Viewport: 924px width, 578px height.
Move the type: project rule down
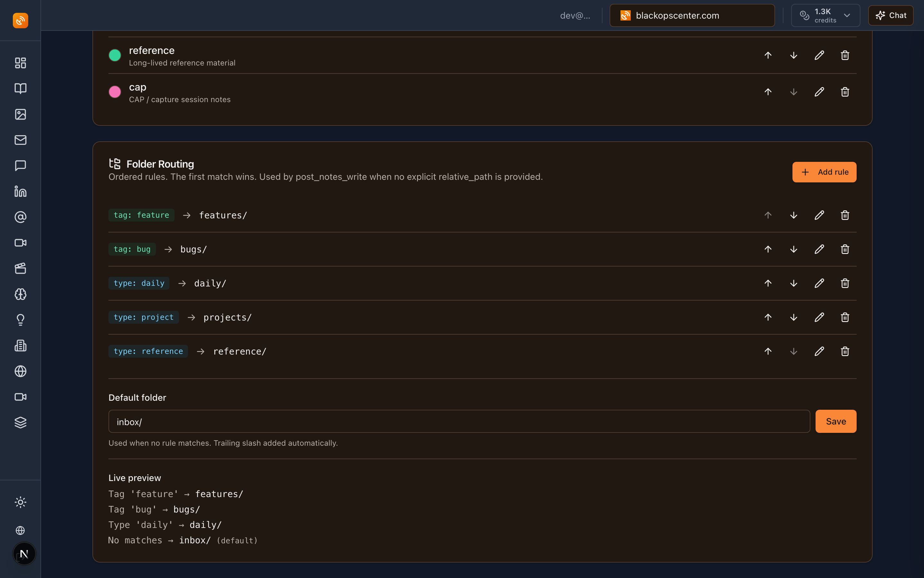click(x=793, y=317)
